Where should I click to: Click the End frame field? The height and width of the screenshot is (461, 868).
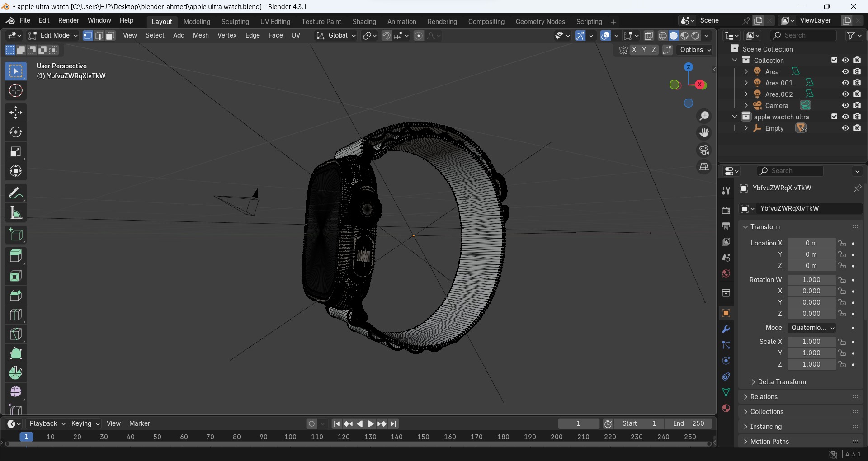[x=689, y=423]
